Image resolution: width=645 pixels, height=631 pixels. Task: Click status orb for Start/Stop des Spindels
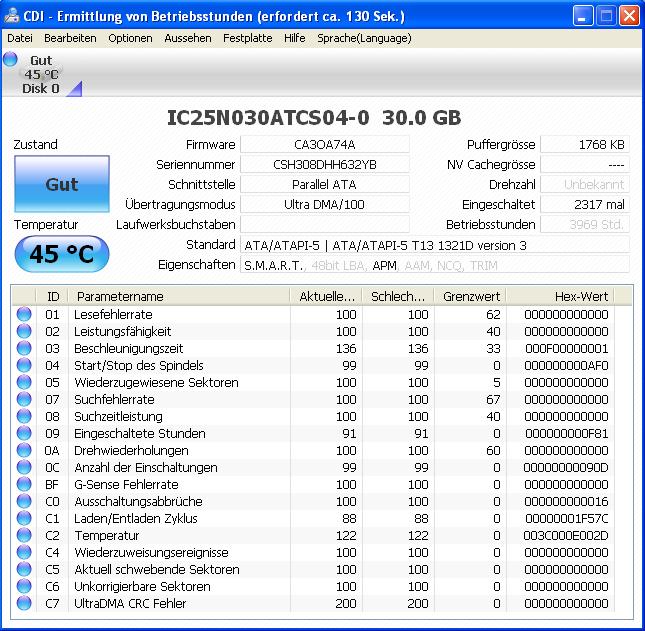coord(24,365)
